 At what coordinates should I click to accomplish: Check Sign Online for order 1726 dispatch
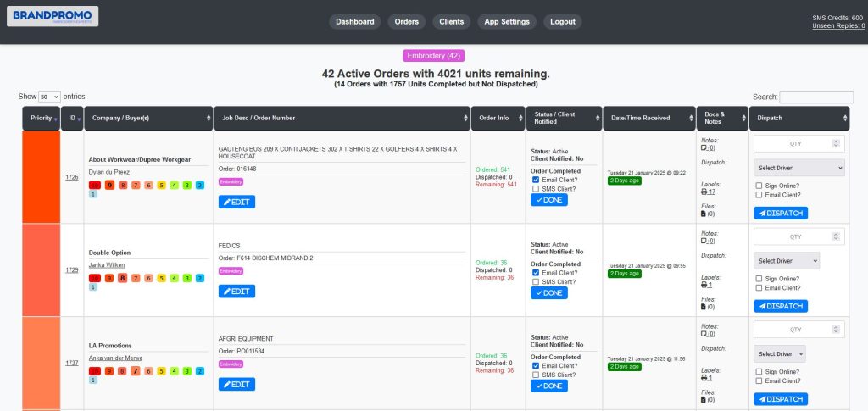pyautogui.click(x=759, y=186)
